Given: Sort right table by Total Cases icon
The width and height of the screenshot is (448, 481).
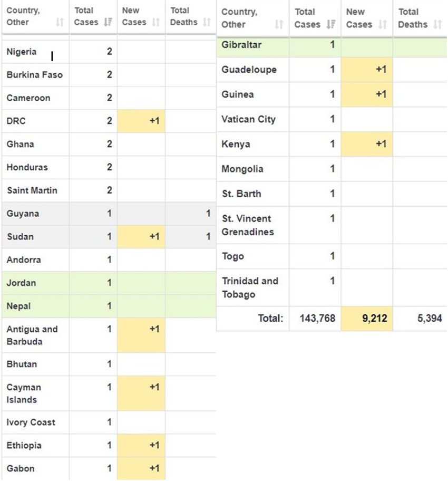Looking at the screenshot, I should coord(331,24).
